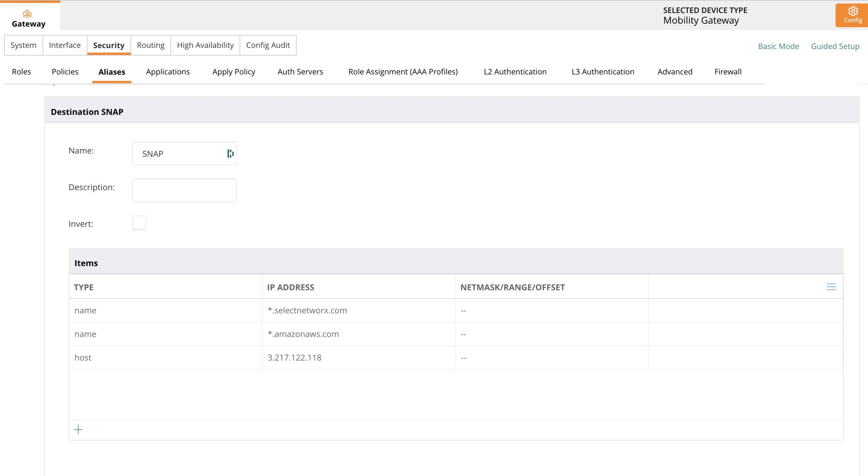Open the Items table column menu icon

click(x=831, y=287)
